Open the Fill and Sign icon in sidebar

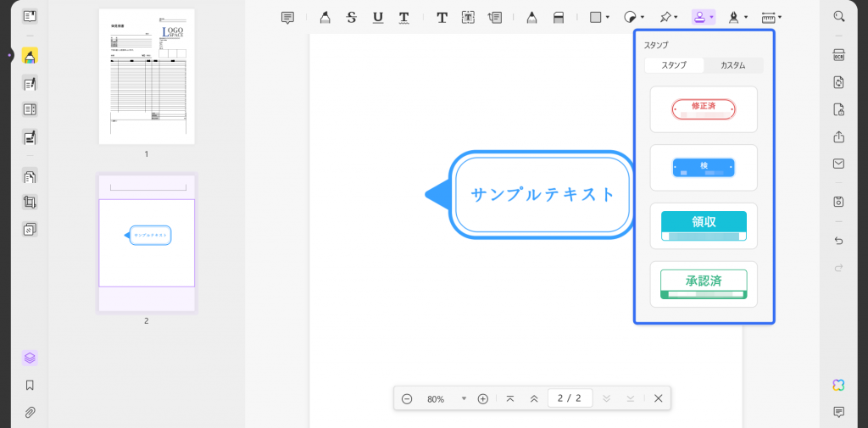coord(30,136)
